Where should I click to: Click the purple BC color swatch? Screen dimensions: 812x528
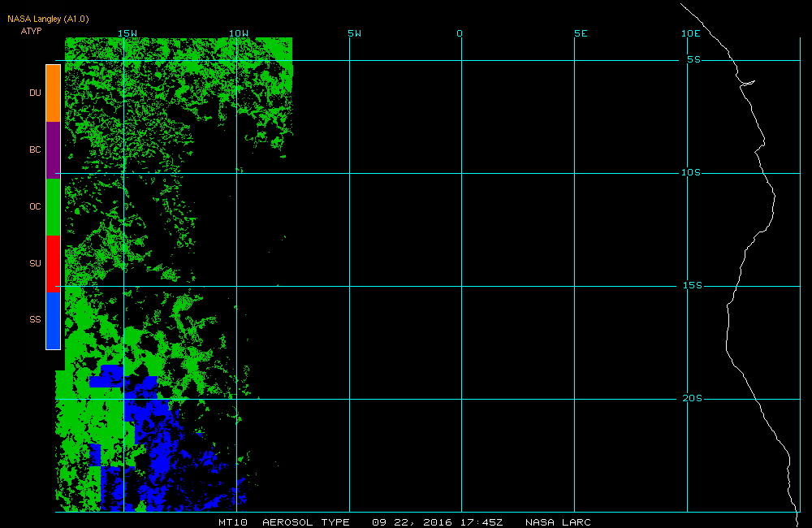(x=54, y=150)
